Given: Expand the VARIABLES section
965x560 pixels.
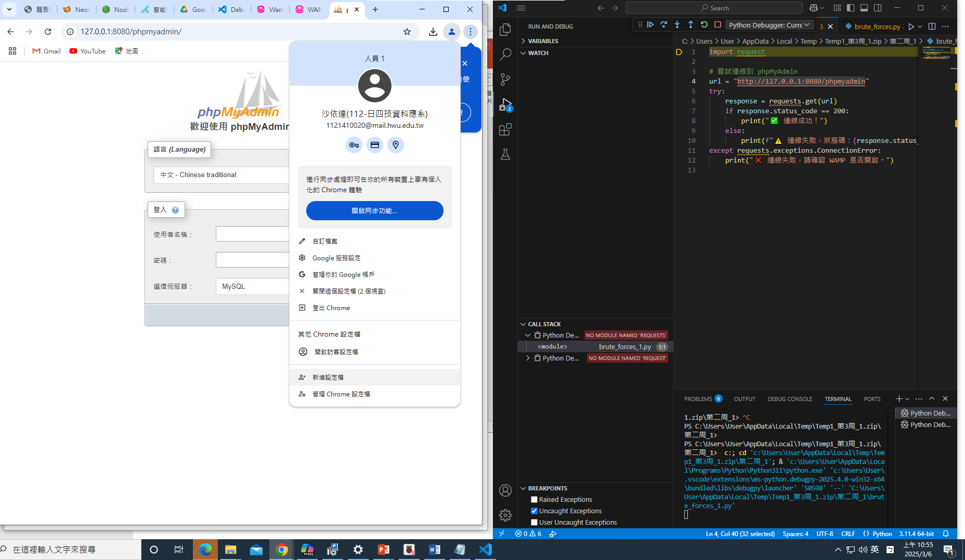Looking at the screenshot, I should (543, 41).
